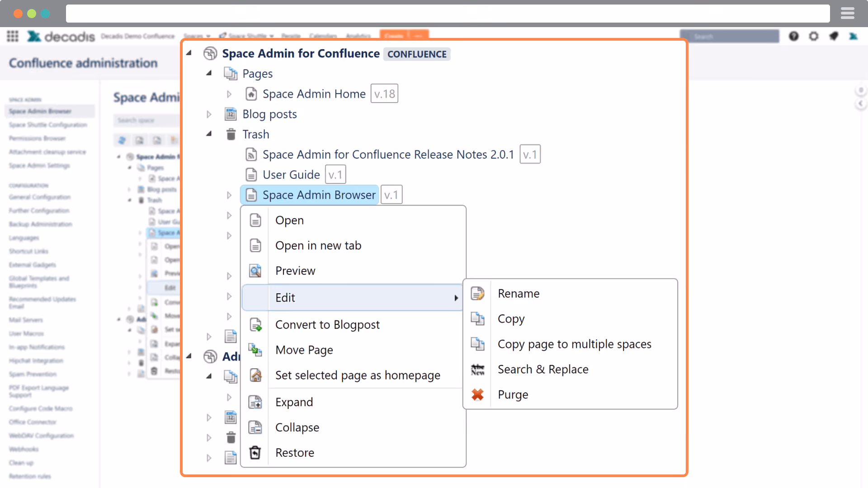Viewport: 868px width, 488px height.
Task: Collapse the Pages node
Action: pyautogui.click(x=209, y=73)
